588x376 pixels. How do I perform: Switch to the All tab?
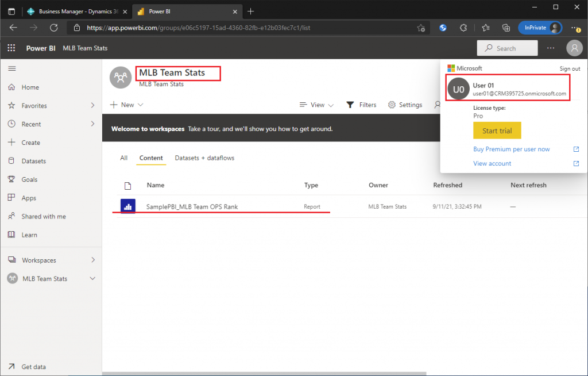pos(124,158)
